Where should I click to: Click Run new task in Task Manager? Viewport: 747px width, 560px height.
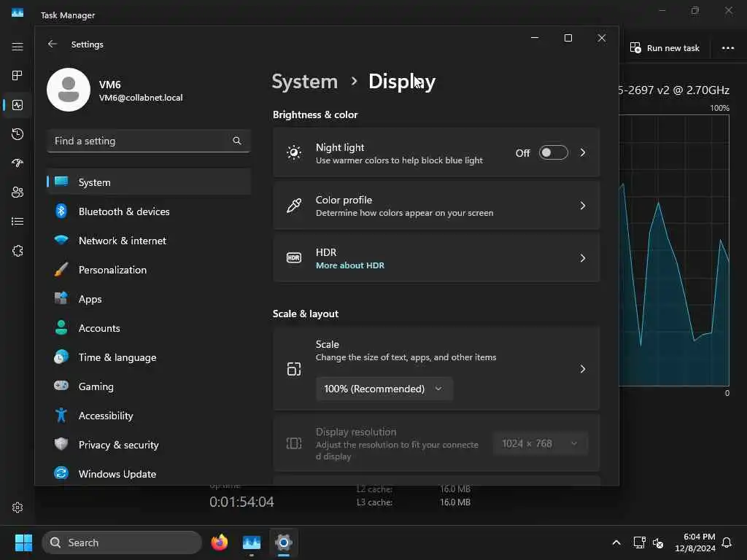(665, 47)
